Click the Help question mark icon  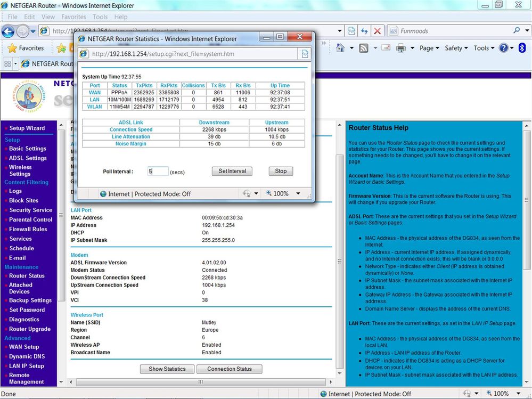click(x=503, y=48)
